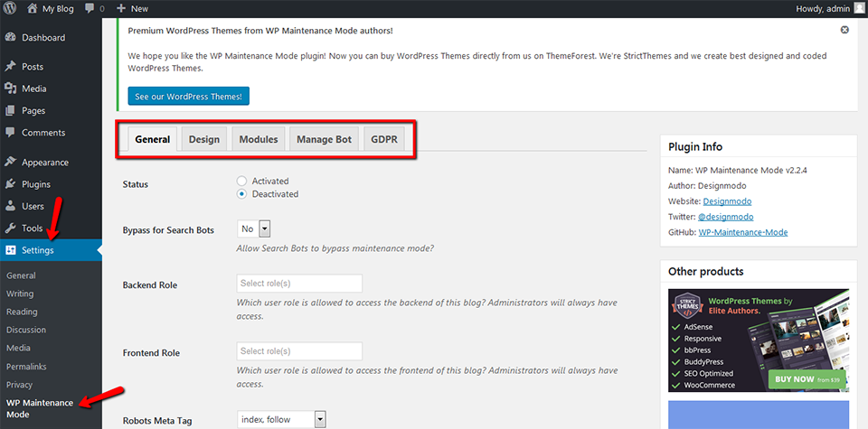868x429 pixels.
Task: Open Bypass for Search Bots dropdown
Action: 253,228
